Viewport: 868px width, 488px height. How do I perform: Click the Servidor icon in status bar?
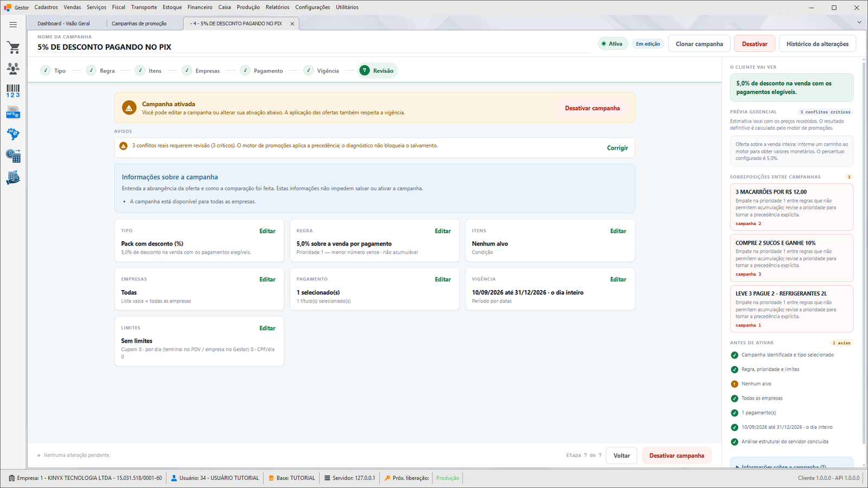click(x=328, y=478)
